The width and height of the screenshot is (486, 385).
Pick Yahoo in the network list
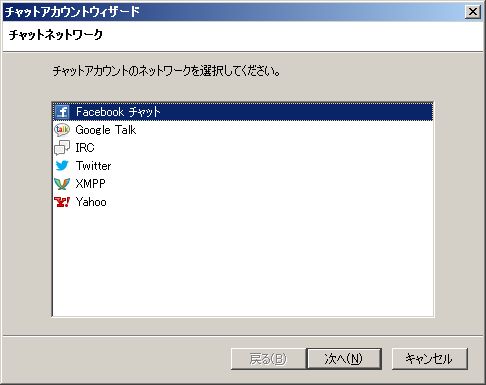[x=91, y=202]
